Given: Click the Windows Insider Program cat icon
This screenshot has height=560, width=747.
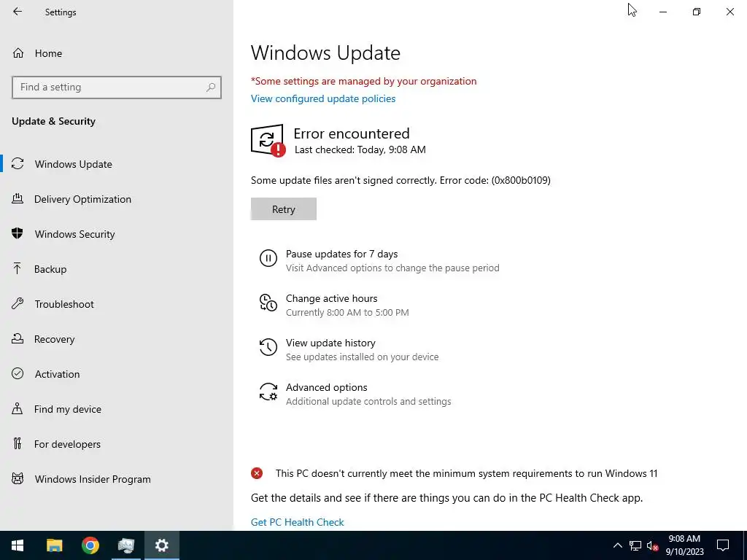Looking at the screenshot, I should 18,478.
